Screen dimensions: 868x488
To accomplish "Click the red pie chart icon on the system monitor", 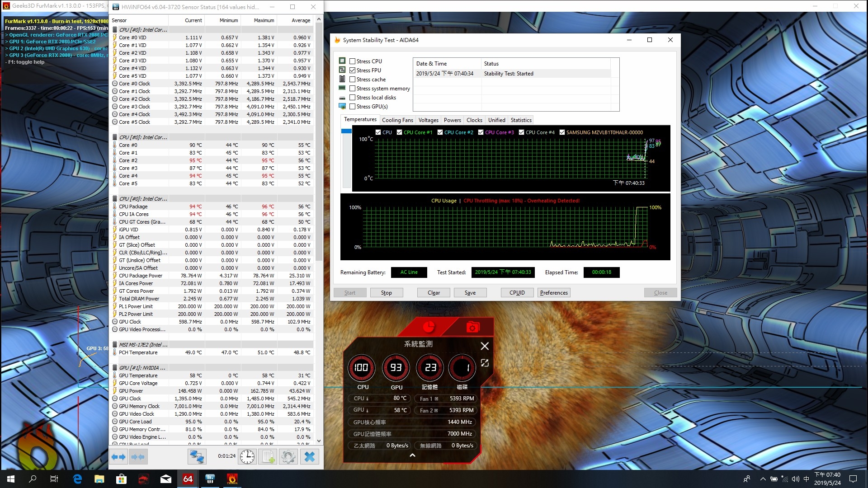I will click(429, 326).
